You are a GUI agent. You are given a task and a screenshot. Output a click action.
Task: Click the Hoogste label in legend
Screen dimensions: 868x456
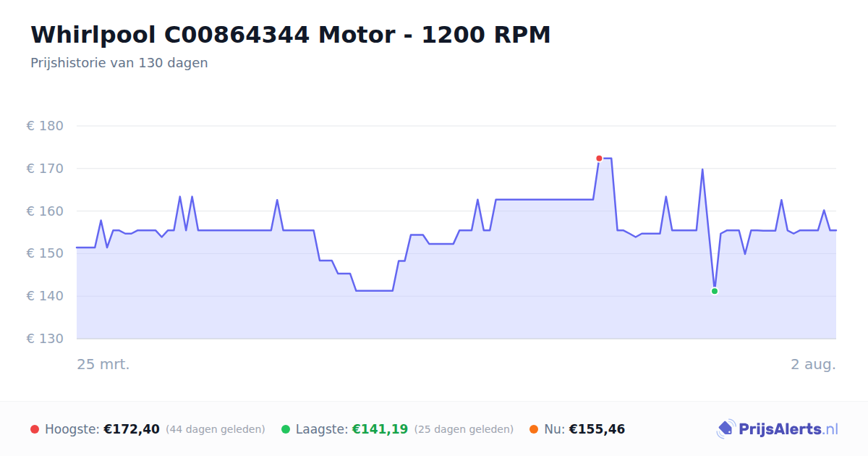point(72,429)
